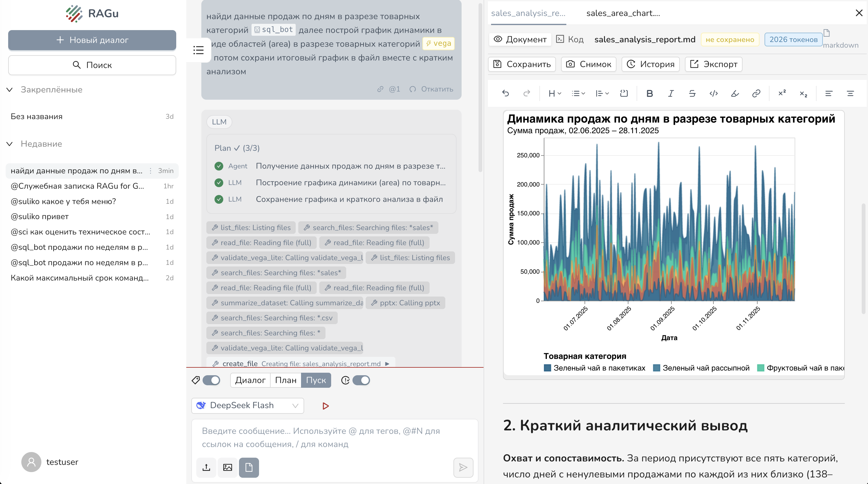Click the message input field
Screen dimensions: 868x484
click(x=335, y=437)
